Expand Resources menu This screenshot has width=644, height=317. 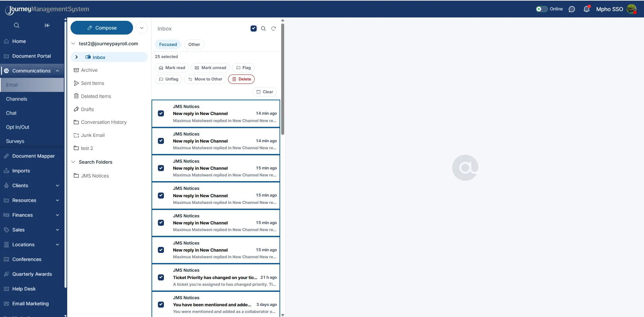click(x=57, y=200)
